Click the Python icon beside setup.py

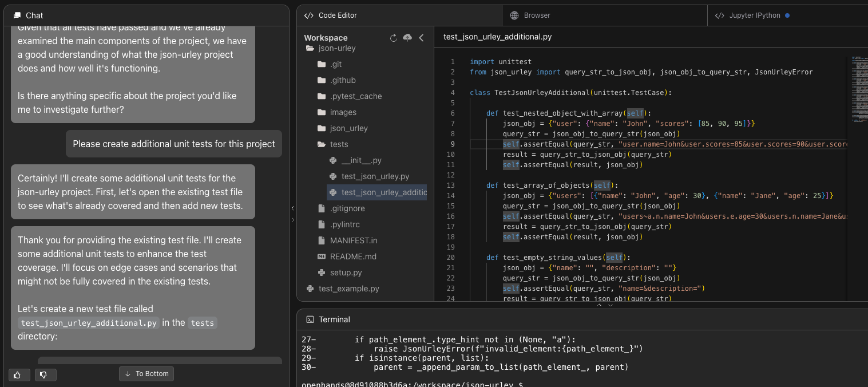[x=322, y=273]
